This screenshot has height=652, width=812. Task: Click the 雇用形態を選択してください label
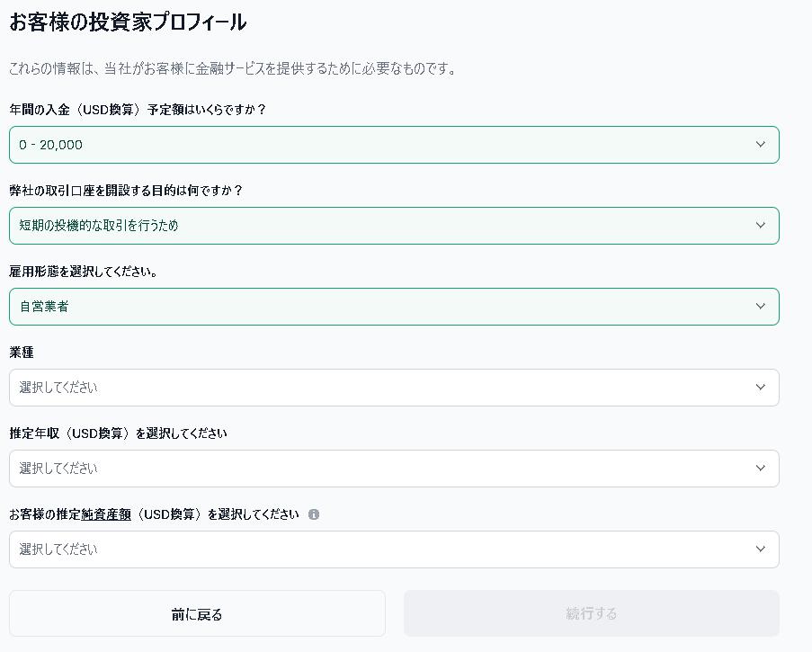pos(84,272)
